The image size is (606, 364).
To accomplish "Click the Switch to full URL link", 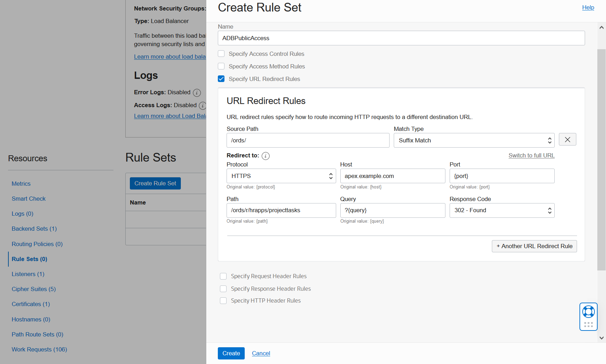I will pos(531,155).
